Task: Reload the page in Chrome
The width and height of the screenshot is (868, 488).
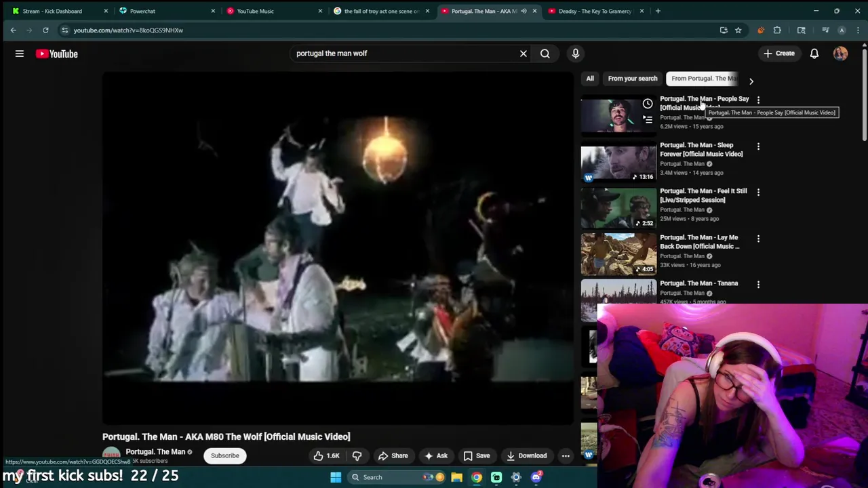Action: pyautogui.click(x=45, y=30)
